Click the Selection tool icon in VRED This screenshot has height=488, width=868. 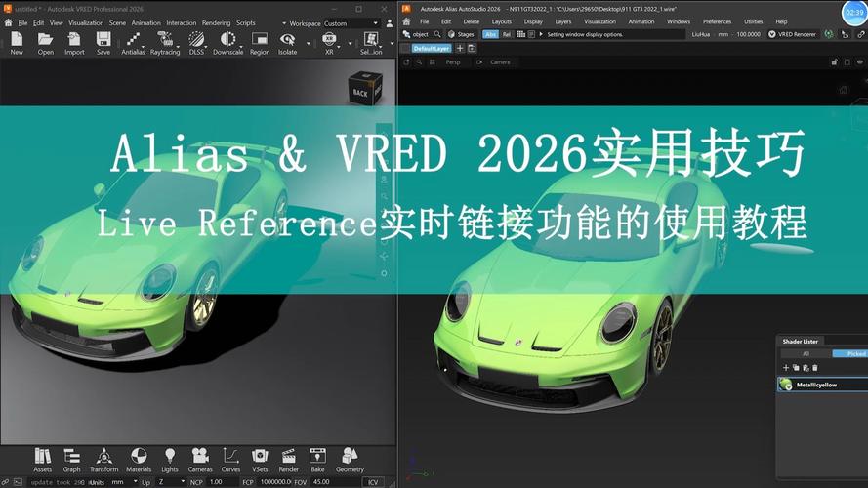(371, 43)
